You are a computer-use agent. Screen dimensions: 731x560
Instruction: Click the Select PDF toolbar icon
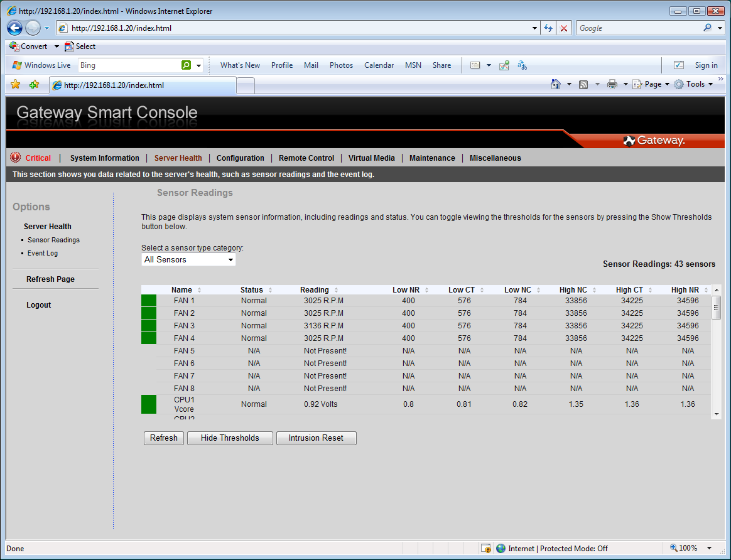click(x=69, y=46)
